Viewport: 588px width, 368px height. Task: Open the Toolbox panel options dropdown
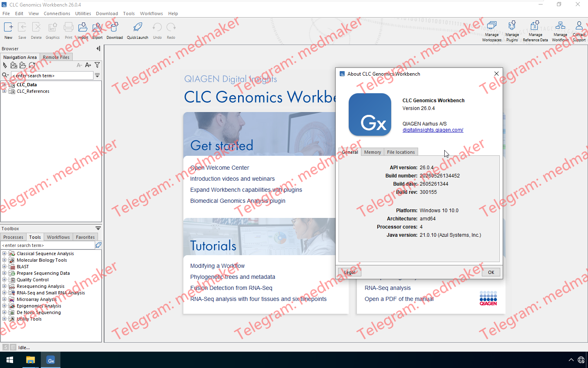click(x=98, y=228)
